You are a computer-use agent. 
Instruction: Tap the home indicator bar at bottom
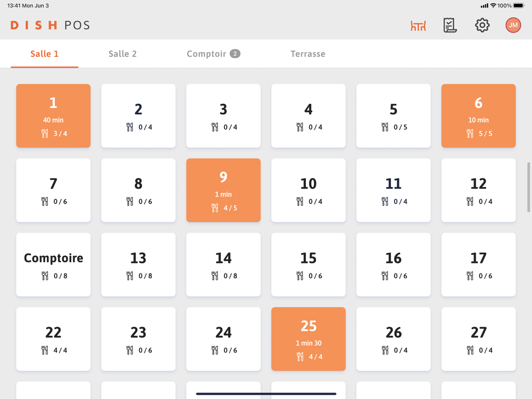pyautogui.click(x=266, y=394)
